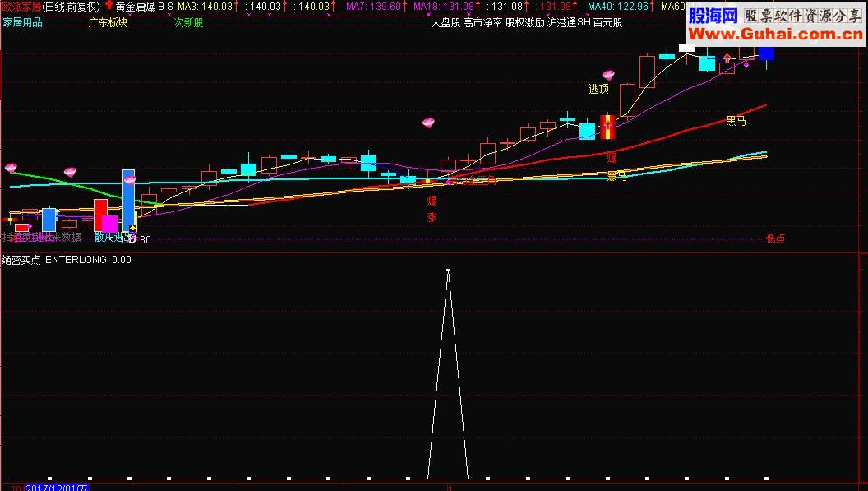Click the 欧派家居 stock name
Screen dimensions: 868x491
[21, 7]
